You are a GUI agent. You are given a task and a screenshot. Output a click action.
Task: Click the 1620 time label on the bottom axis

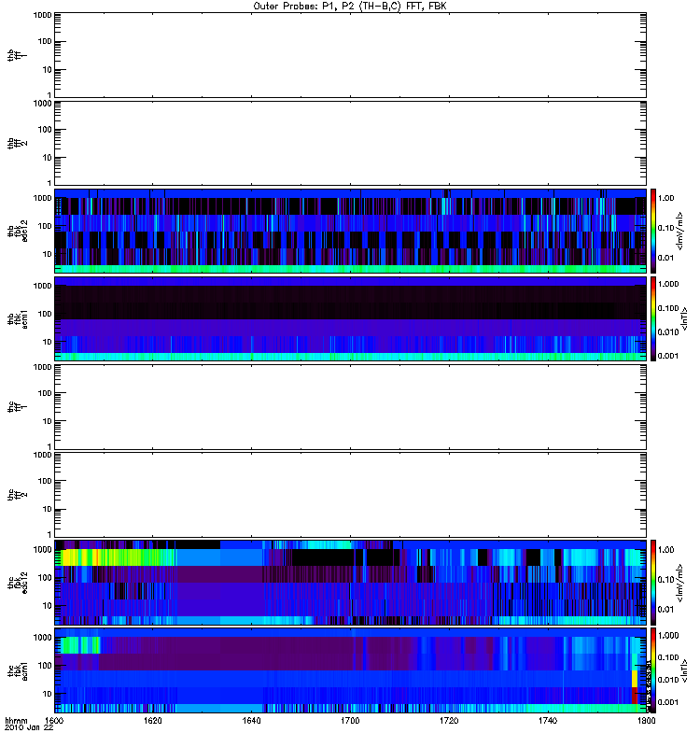(x=152, y=720)
